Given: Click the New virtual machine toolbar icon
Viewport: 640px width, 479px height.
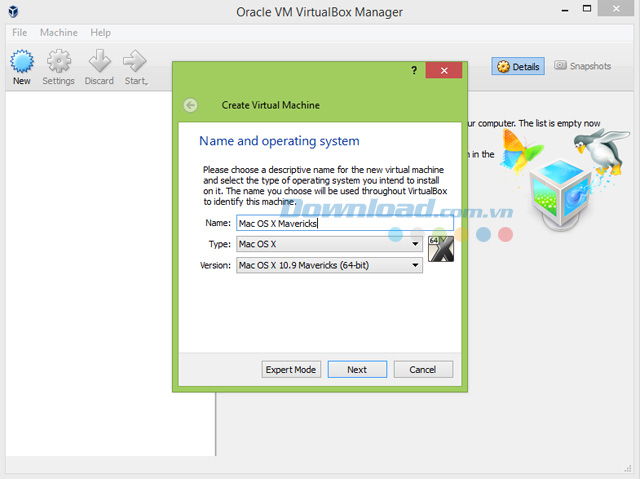Looking at the screenshot, I should (x=22, y=67).
